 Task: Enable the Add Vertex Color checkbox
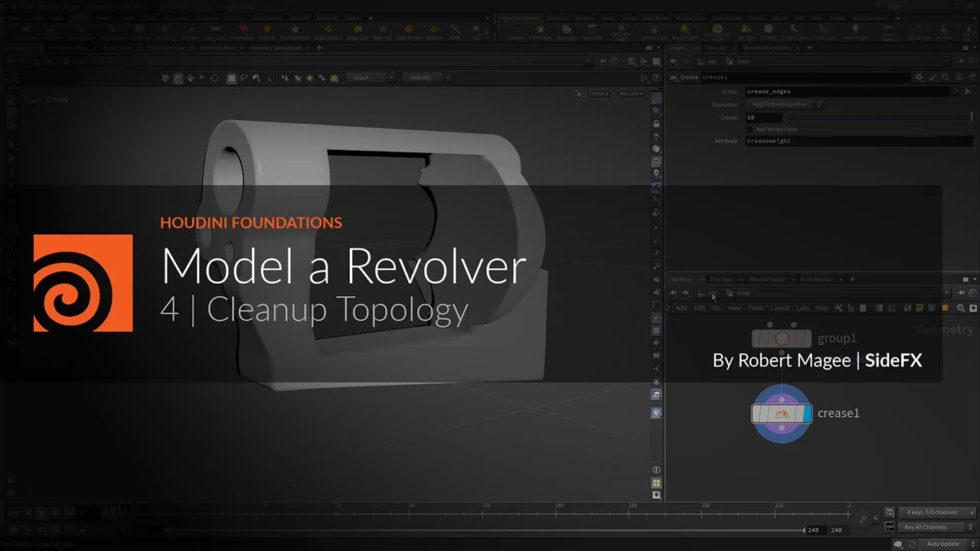pos(750,129)
